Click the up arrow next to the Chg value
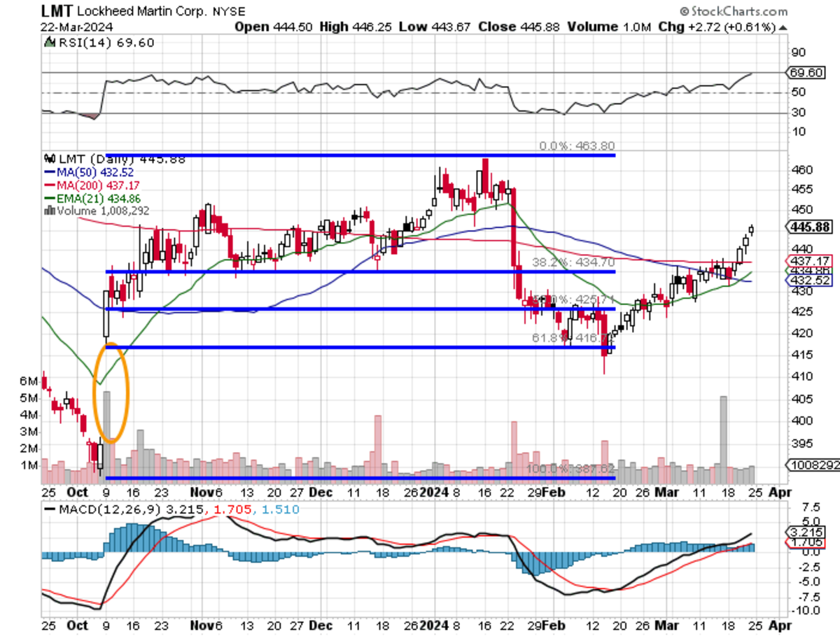This screenshot has height=636, width=840. coord(782,27)
